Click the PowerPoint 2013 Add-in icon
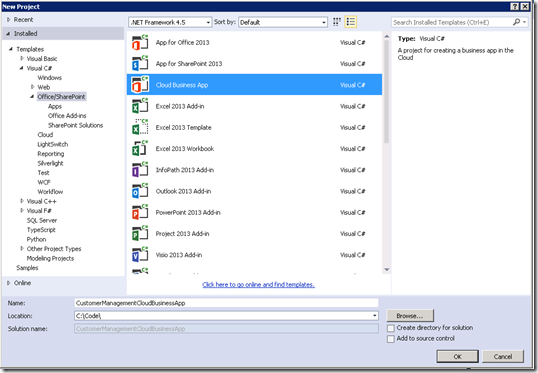538x373 pixels. point(140,213)
